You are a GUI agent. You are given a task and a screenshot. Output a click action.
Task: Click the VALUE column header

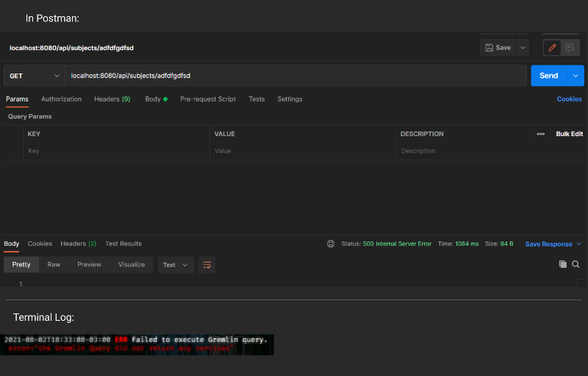pyautogui.click(x=225, y=134)
